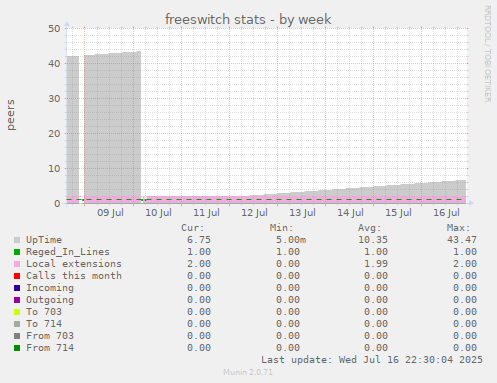The width and height of the screenshot is (497, 383).
Task: Click the Incoming dark blue legend swatch
Action: pos(17,288)
